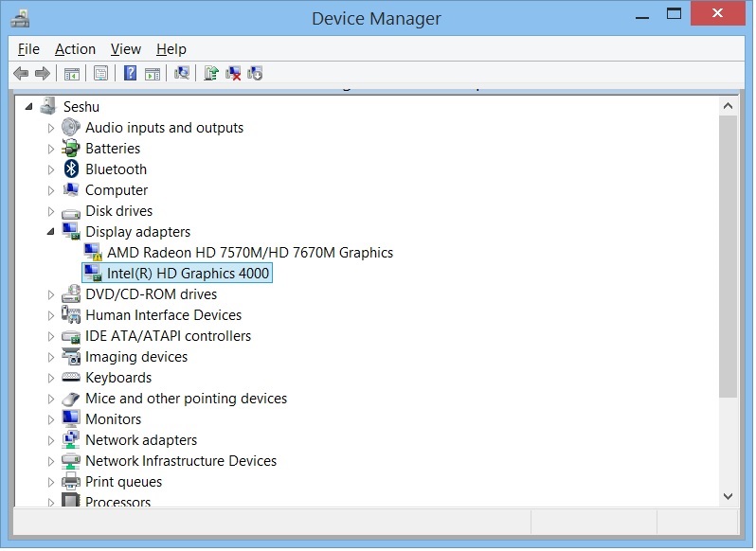Screen dimensions: 756x551
Task: Select the Processors label
Action: 118,501
